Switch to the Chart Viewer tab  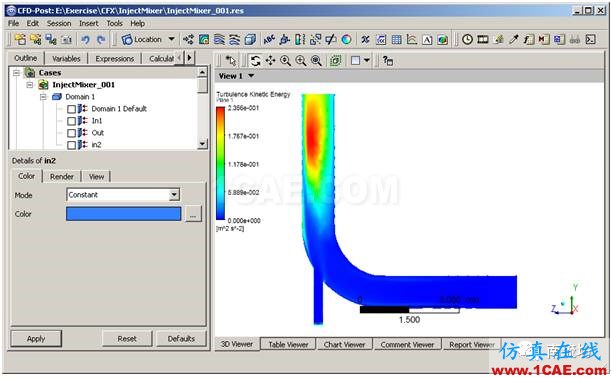click(344, 344)
